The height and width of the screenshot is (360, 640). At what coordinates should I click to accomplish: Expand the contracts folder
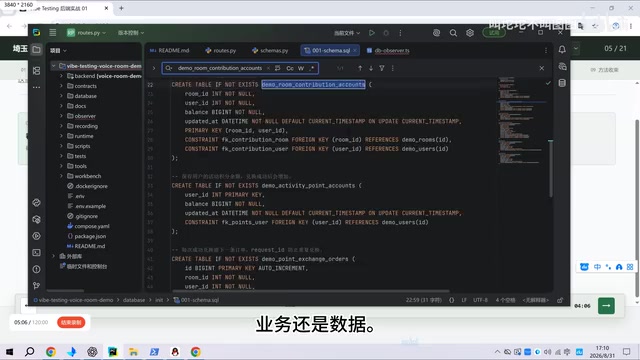pyautogui.click(x=61, y=86)
